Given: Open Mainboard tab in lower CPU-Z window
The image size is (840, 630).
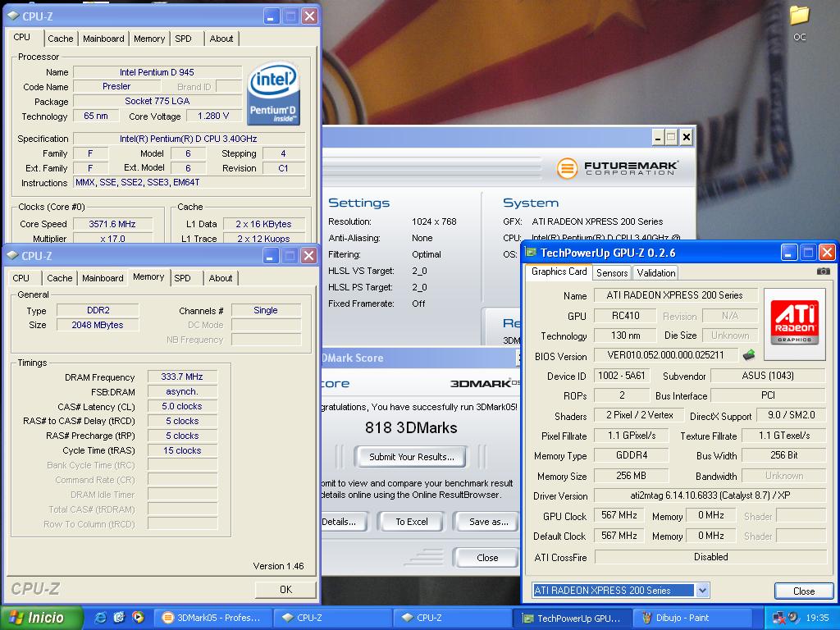Looking at the screenshot, I should coord(103,278).
